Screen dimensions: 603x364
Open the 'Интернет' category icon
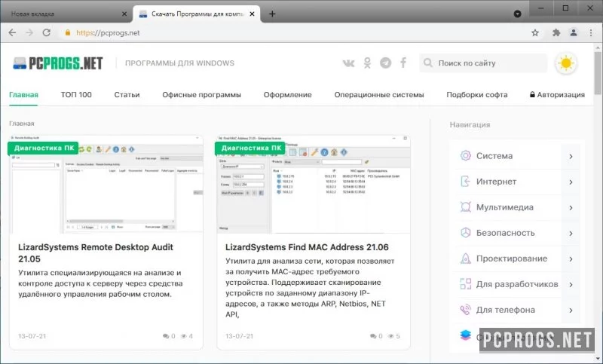[465, 182]
